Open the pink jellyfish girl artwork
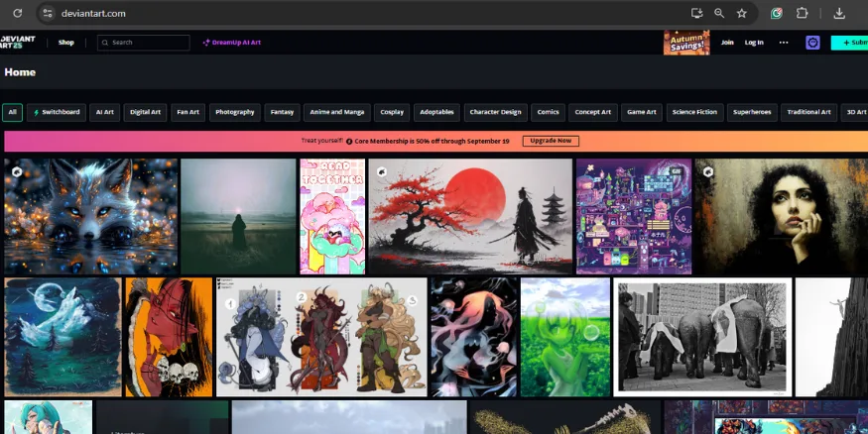Screen dimensions: 868x434 [x=474, y=337]
